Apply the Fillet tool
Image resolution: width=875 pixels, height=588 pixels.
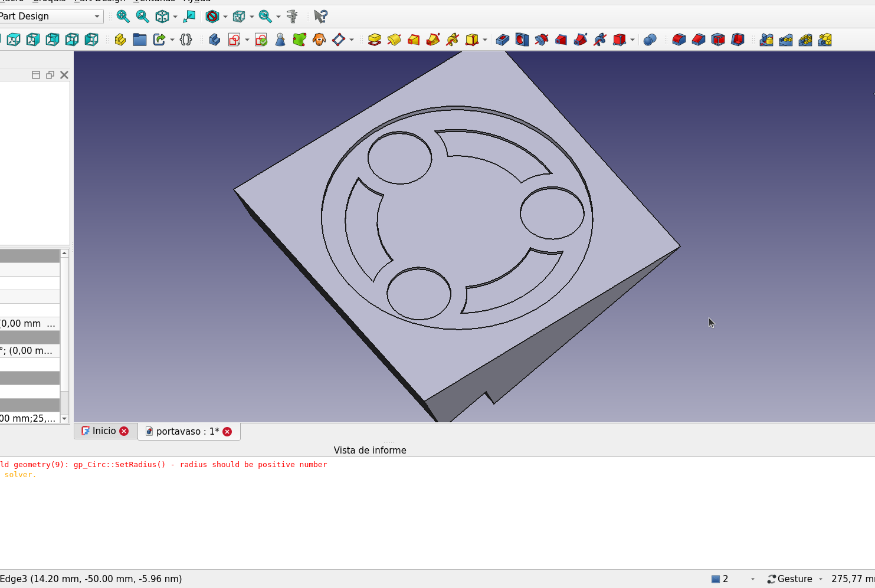[679, 40]
